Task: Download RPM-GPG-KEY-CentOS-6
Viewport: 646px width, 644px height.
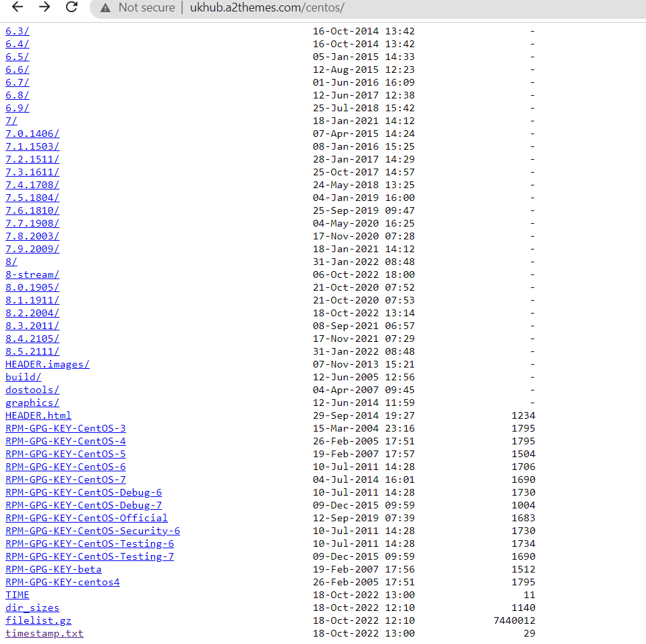Action: point(65,467)
